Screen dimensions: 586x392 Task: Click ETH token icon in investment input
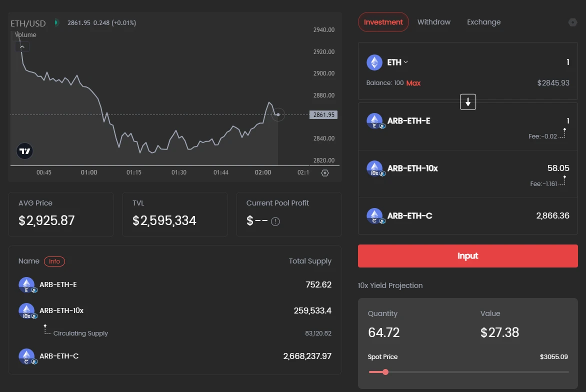[x=374, y=62]
